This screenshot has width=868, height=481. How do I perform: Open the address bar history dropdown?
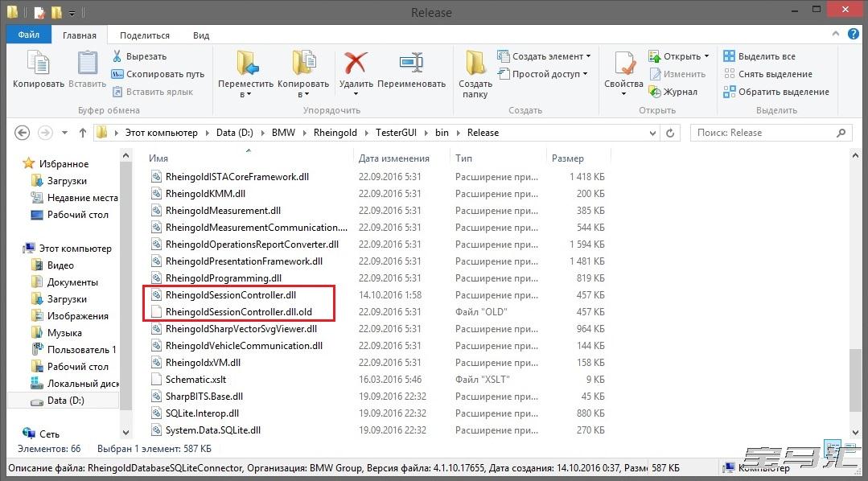pos(652,133)
